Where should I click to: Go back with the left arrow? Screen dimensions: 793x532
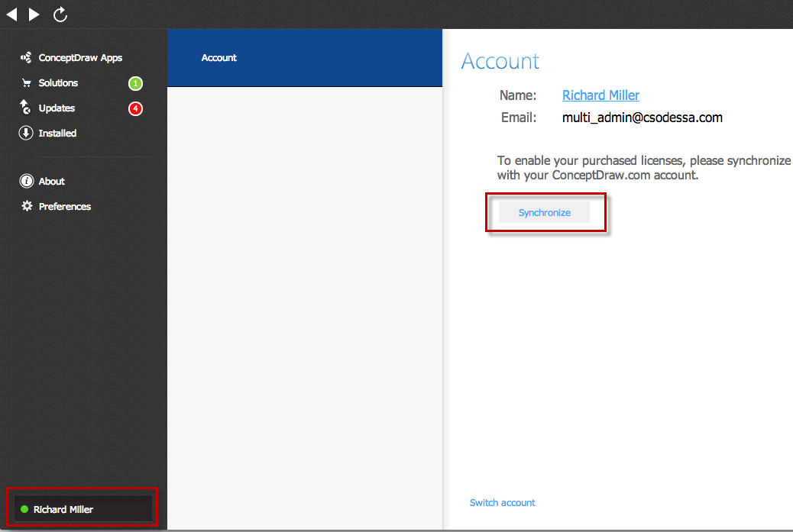[x=11, y=15]
